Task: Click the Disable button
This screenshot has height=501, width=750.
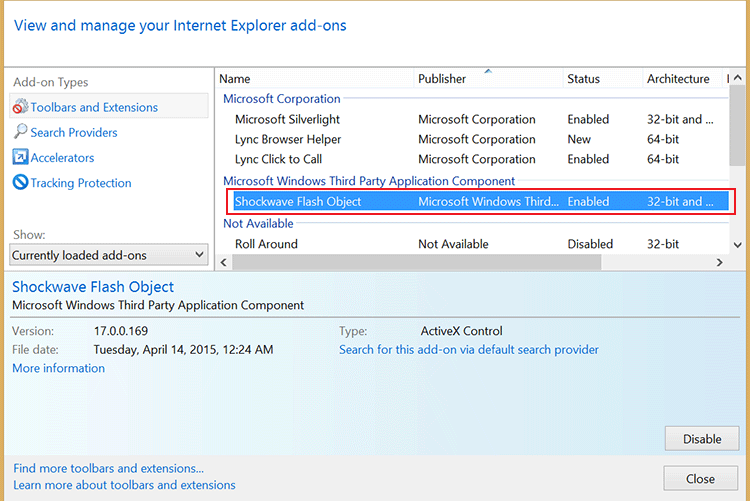Action: (x=701, y=438)
